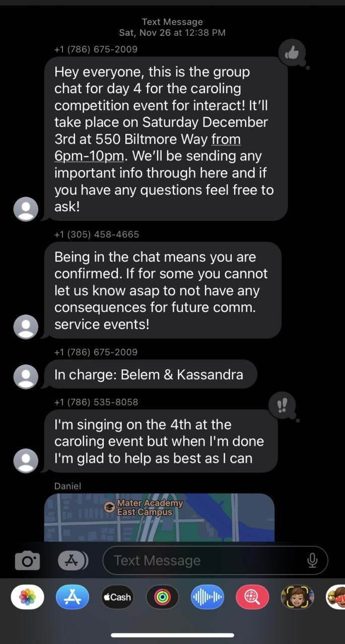
Task: Open Apple Cash in app drawer
Action: click(x=117, y=597)
